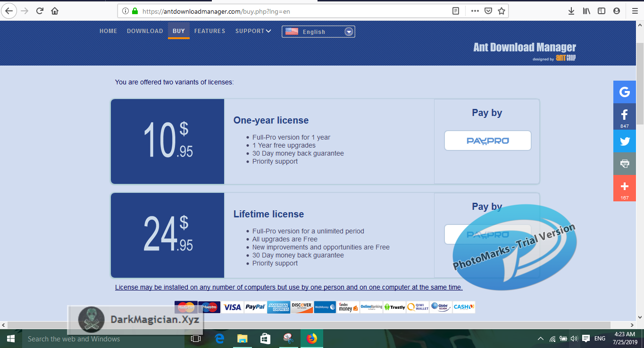Share the page on Twitter
The width and height of the screenshot is (644, 348).
(x=625, y=141)
